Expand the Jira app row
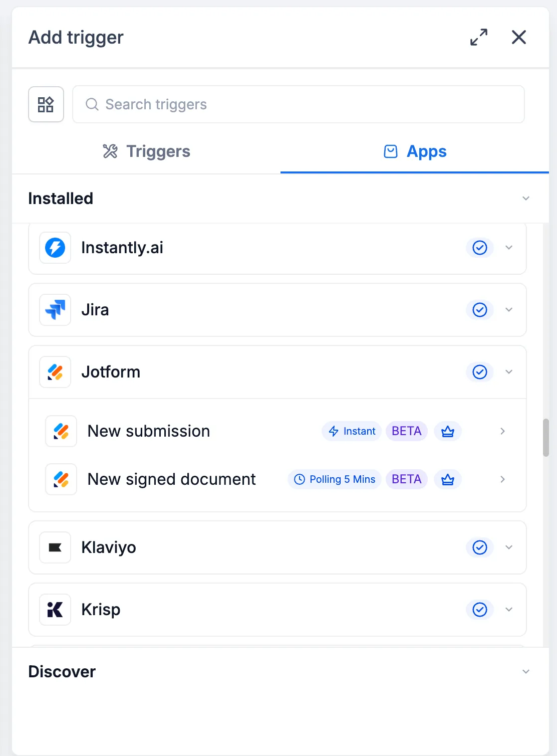The width and height of the screenshot is (557, 756). click(x=509, y=310)
